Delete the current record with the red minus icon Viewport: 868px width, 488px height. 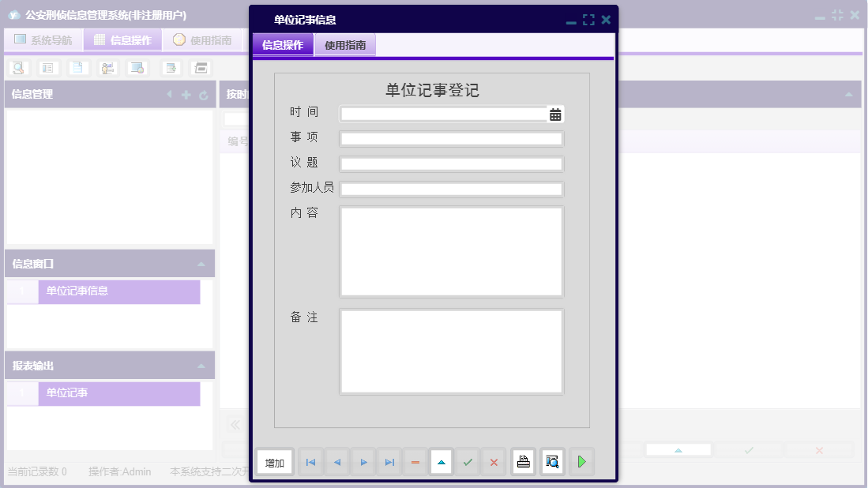(415, 462)
